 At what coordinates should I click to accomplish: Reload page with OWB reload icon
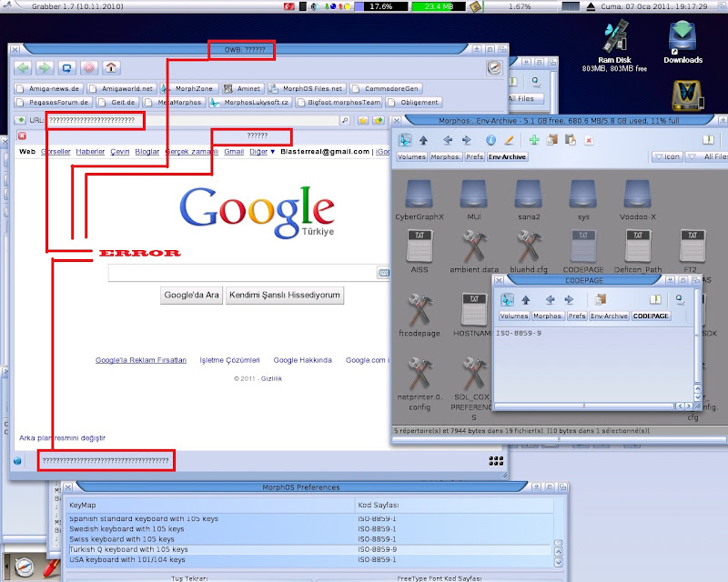66,68
